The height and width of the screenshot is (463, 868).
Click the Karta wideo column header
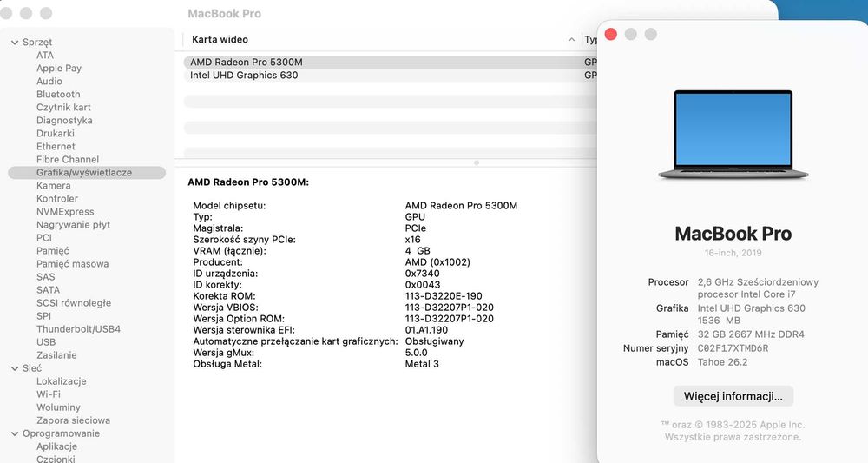(x=382, y=39)
